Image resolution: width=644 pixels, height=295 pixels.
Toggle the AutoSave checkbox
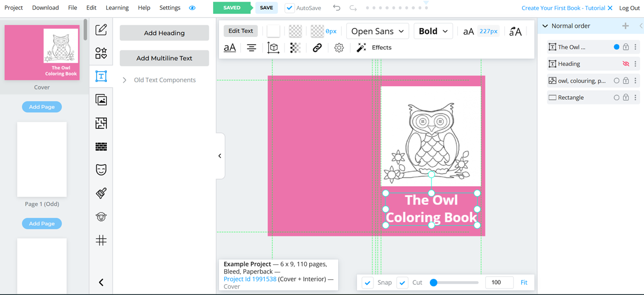click(x=290, y=8)
